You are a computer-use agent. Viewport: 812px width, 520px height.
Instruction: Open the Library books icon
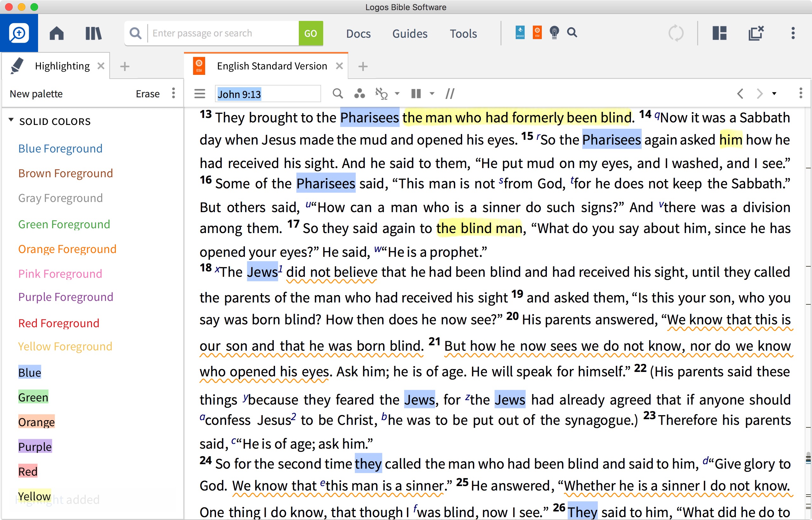tap(93, 33)
